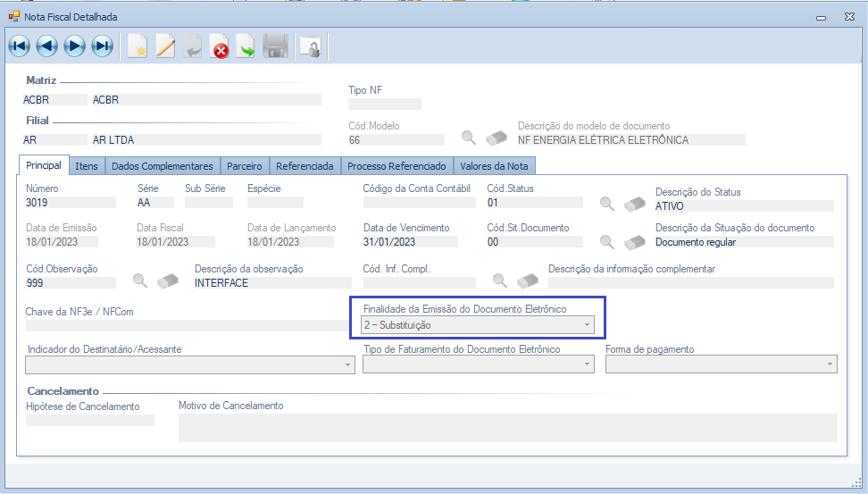Click the Série field showing AA
The height and width of the screenshot is (494, 868).
(155, 203)
